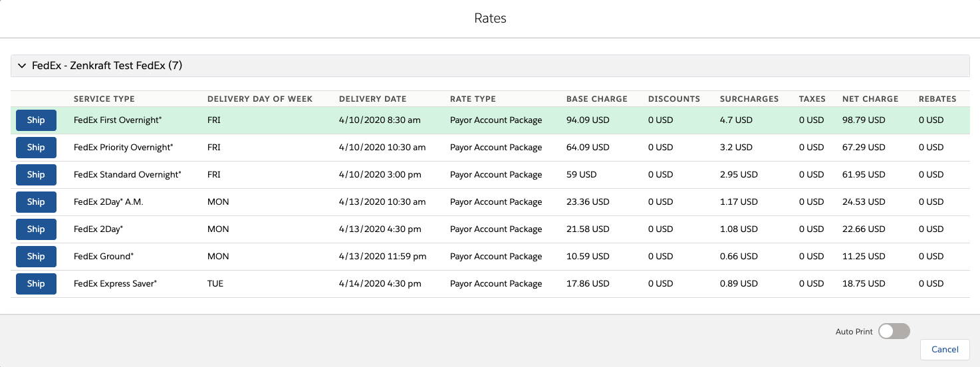Click delivery date 4/10/2020 8:30 am
Image resolution: width=980 pixels, height=367 pixels.
[x=380, y=120]
